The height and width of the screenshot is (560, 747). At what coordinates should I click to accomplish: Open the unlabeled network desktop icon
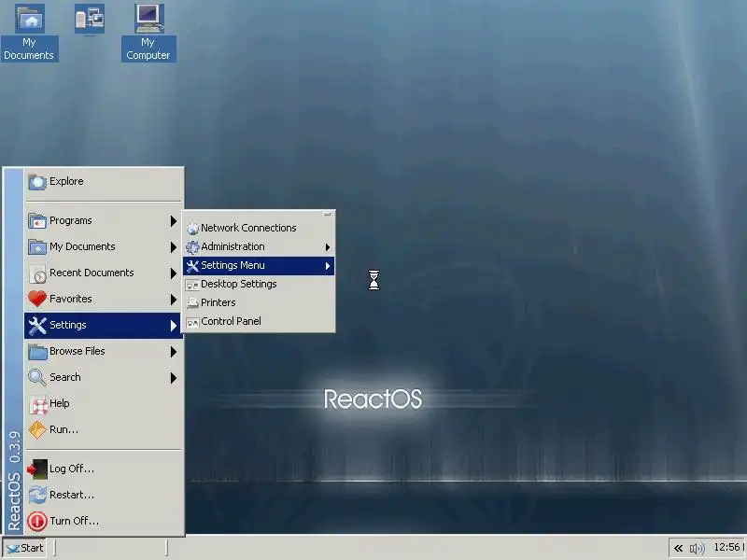(90, 19)
